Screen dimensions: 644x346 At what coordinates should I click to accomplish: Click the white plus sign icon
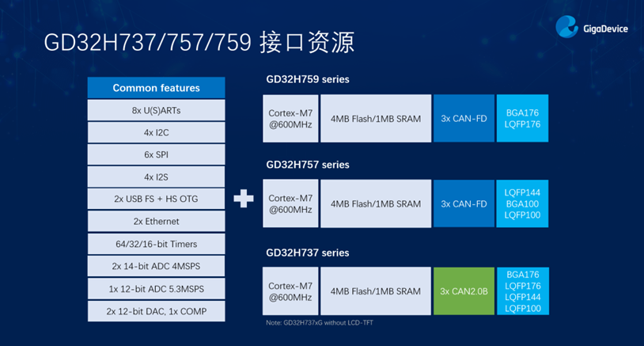[243, 199]
